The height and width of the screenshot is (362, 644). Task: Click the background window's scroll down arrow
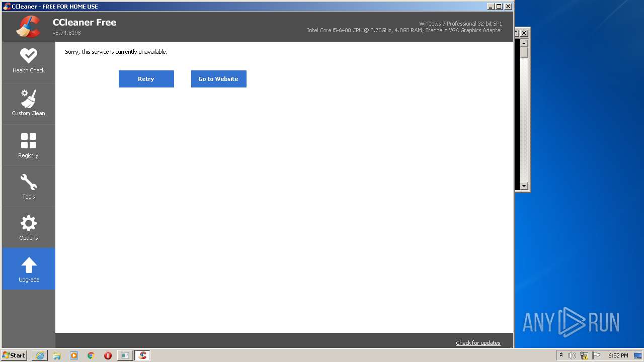(x=524, y=186)
